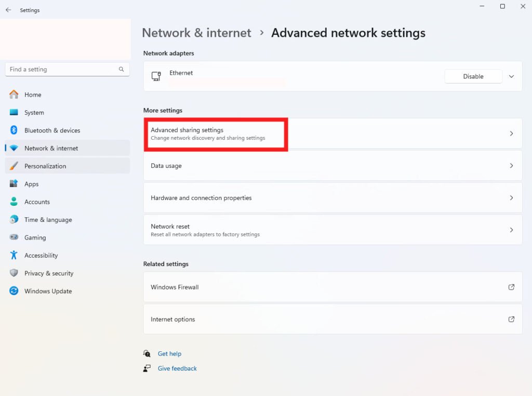Open Advanced sharing settings chevron arrow

[x=511, y=134]
